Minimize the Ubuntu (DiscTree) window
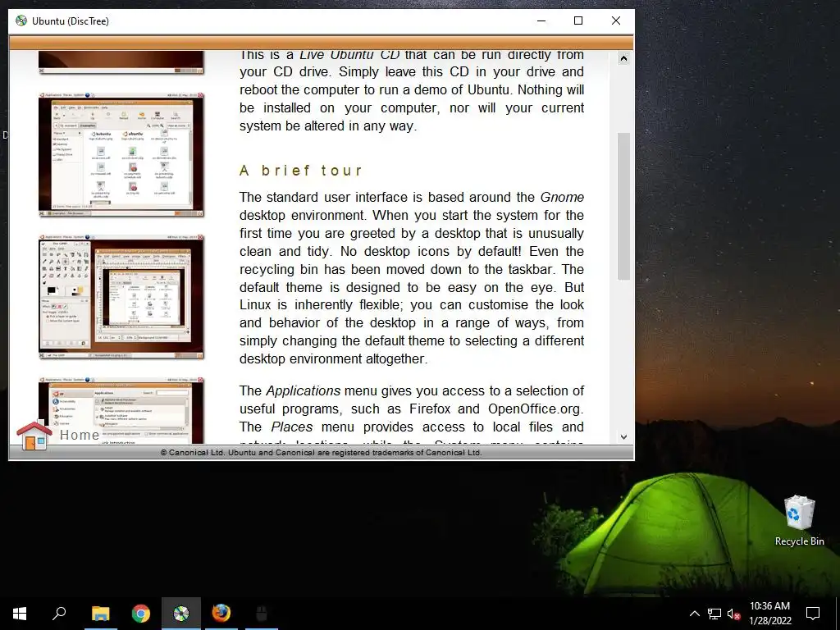The image size is (840, 630). click(x=541, y=21)
